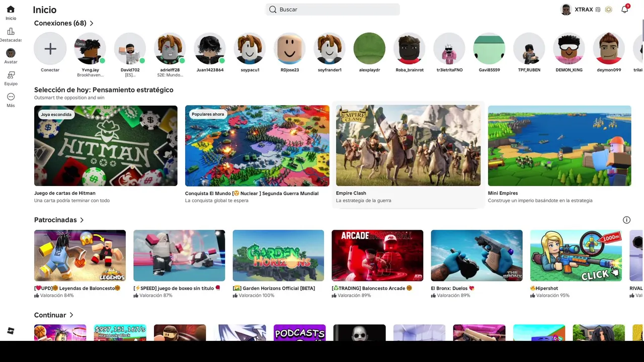Click the Buscar search field
Viewport: 644px width, 362px height.
tap(333, 10)
